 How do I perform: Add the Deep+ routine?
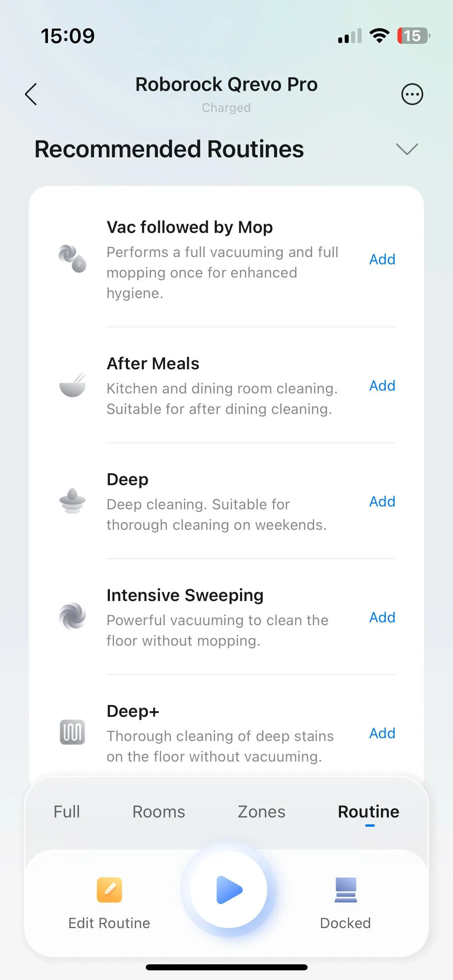click(x=382, y=733)
